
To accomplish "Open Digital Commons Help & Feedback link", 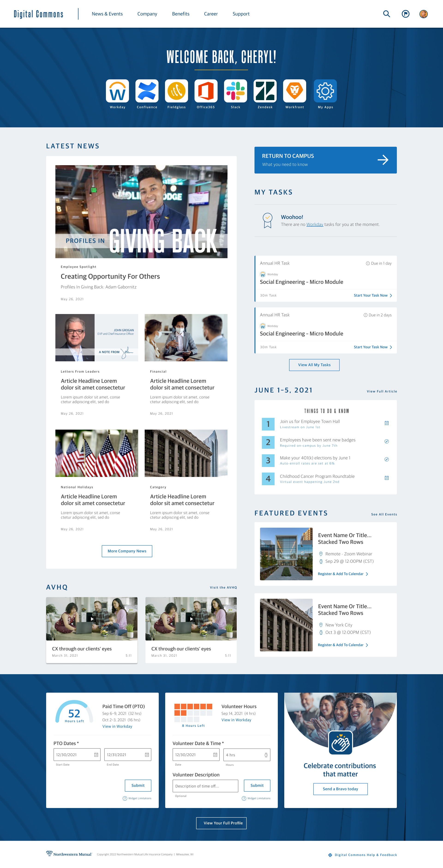I will point(362,855).
